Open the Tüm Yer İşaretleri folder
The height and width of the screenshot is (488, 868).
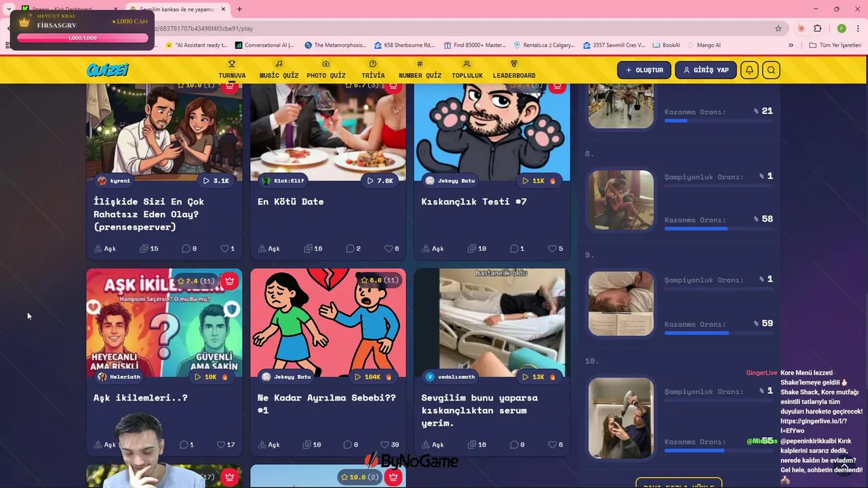tap(835, 45)
